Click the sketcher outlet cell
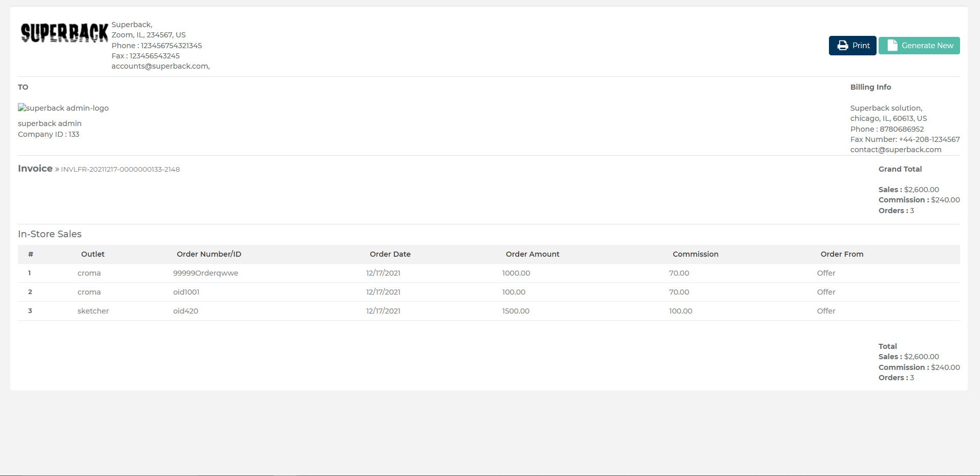Screen dimensions: 980x476 [x=93, y=311]
